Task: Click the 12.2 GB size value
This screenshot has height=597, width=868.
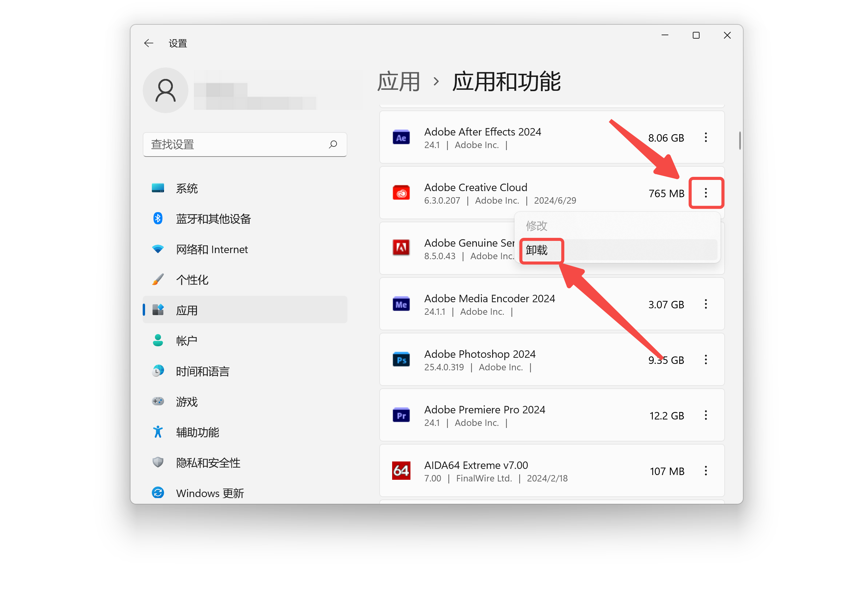Action: coord(667,416)
